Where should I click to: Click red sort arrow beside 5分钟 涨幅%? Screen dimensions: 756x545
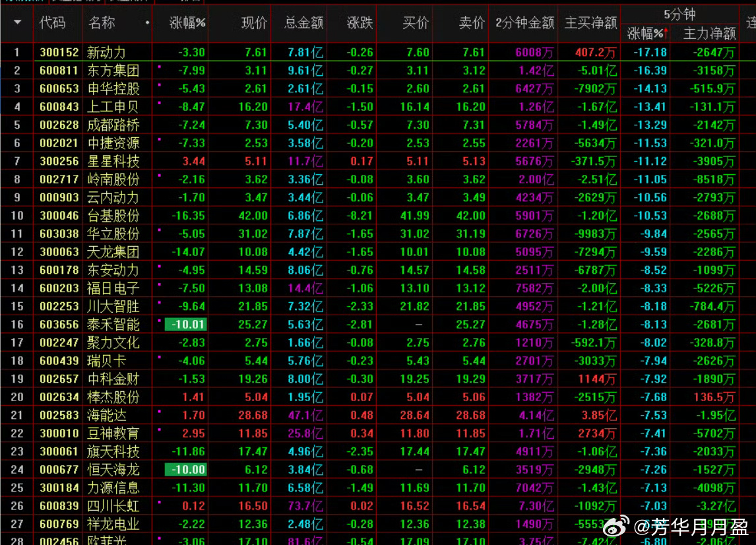coord(666,33)
